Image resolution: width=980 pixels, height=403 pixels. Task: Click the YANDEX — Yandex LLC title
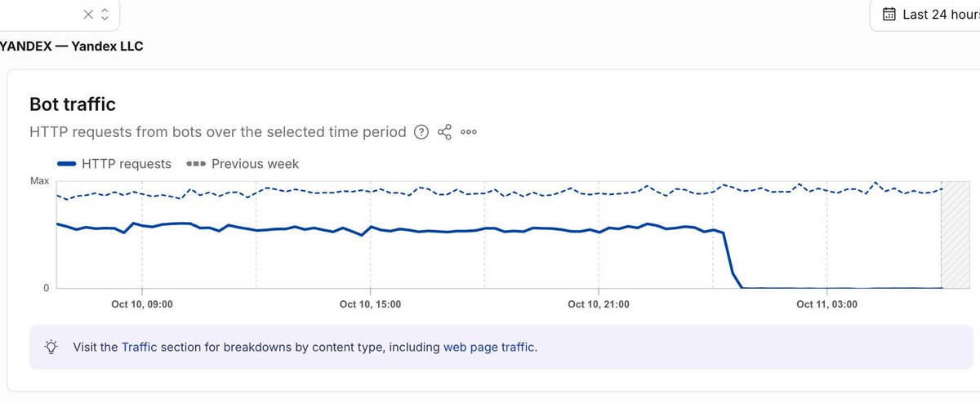click(72, 46)
